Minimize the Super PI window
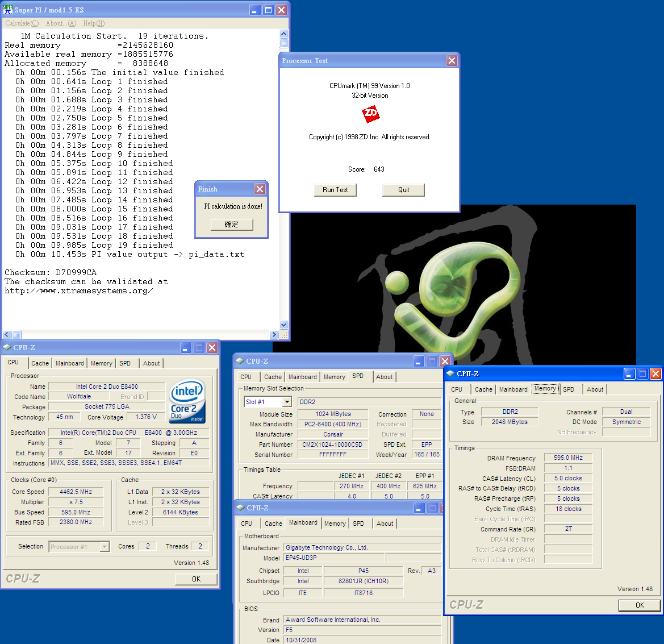This screenshot has width=664, height=644. coord(255,10)
